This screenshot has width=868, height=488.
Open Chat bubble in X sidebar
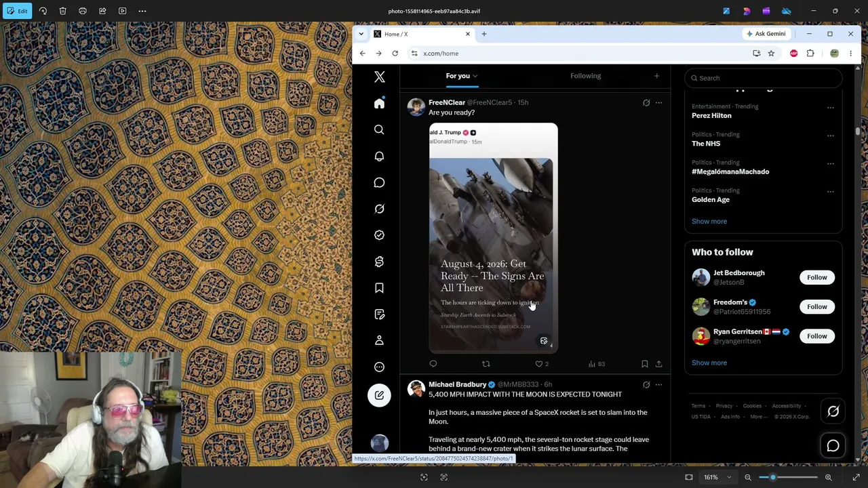[379, 182]
